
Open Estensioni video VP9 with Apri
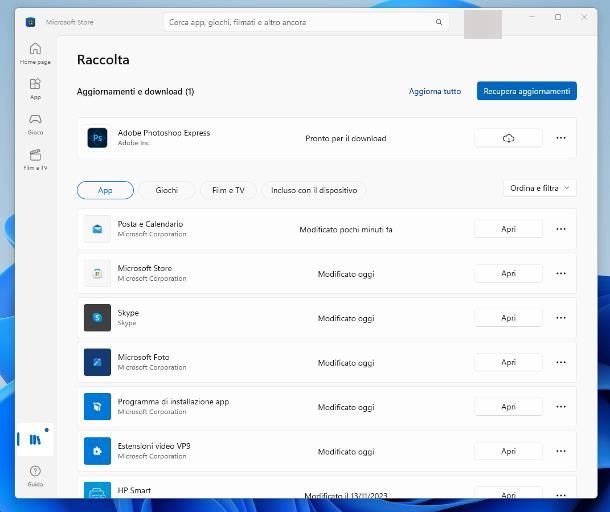(x=508, y=451)
